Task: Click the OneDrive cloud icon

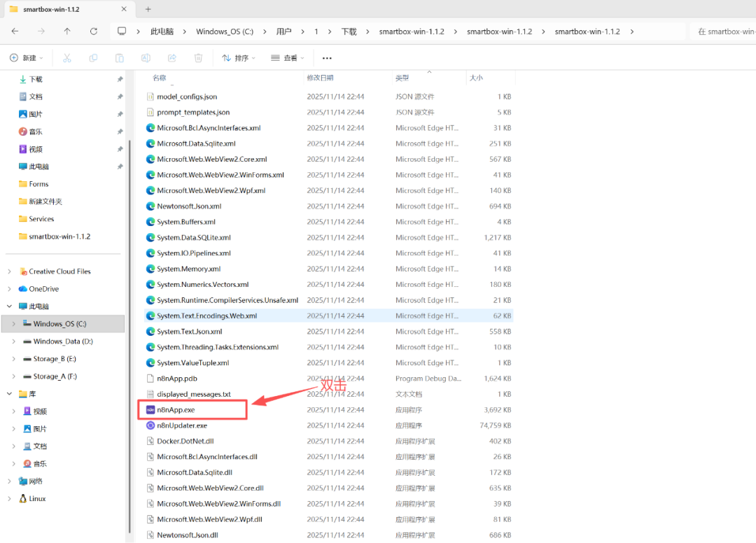Action: tap(22, 288)
